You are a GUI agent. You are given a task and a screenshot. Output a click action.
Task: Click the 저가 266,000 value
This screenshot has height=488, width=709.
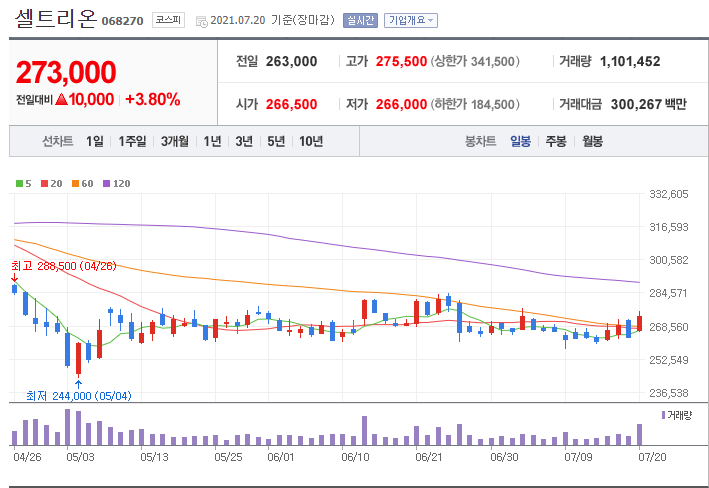pyautogui.click(x=401, y=104)
